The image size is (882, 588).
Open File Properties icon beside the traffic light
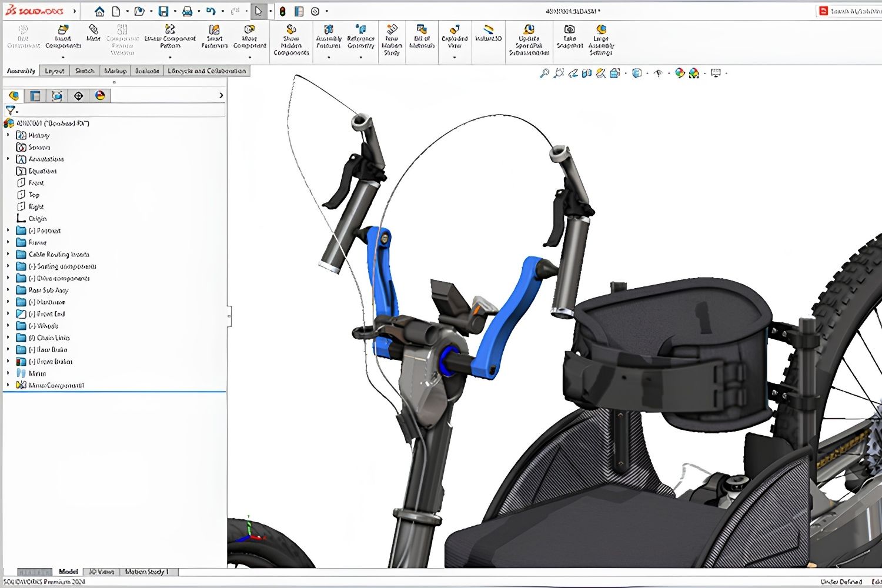click(299, 11)
